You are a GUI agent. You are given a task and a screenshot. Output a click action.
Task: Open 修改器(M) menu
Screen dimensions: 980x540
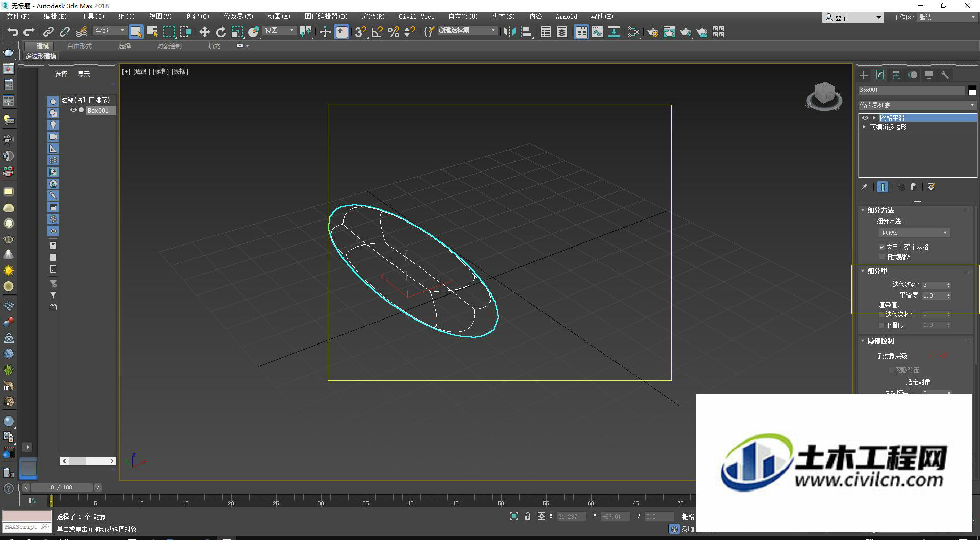click(x=238, y=17)
